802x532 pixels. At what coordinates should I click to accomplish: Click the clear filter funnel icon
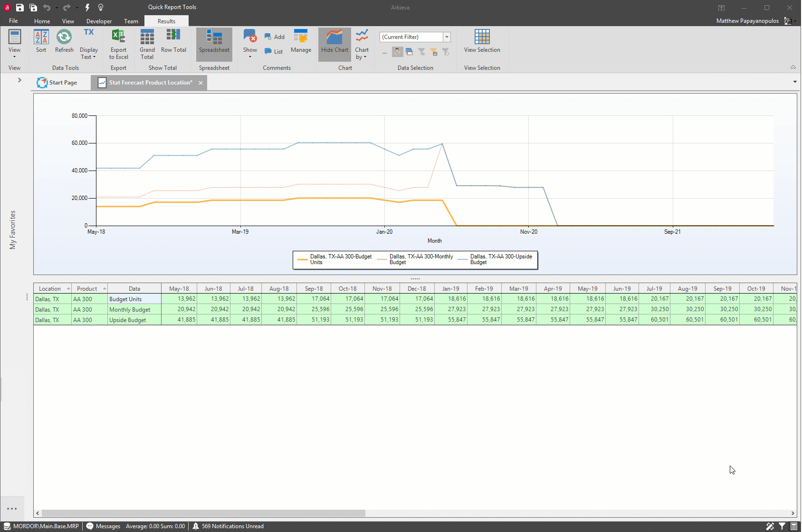click(446, 52)
